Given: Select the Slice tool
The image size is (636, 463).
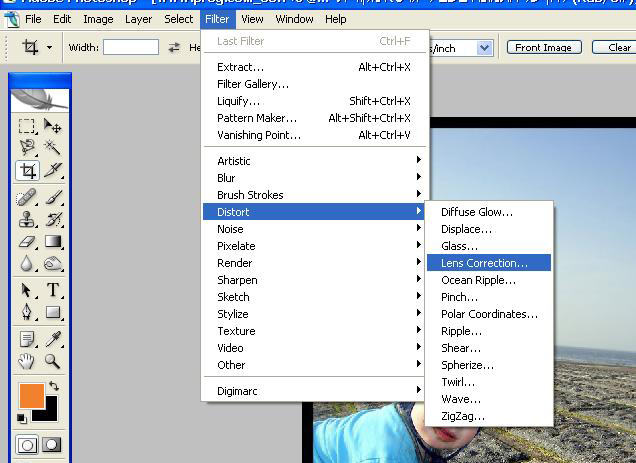Looking at the screenshot, I should [53, 170].
